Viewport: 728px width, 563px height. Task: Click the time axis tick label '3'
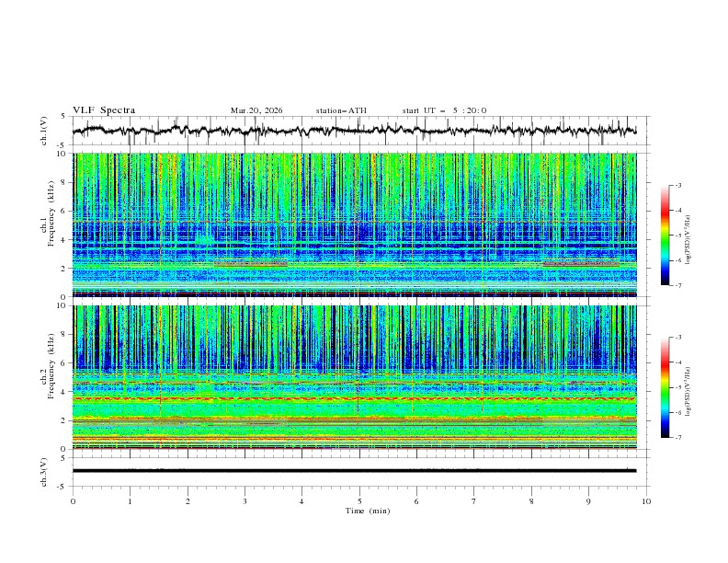(245, 501)
